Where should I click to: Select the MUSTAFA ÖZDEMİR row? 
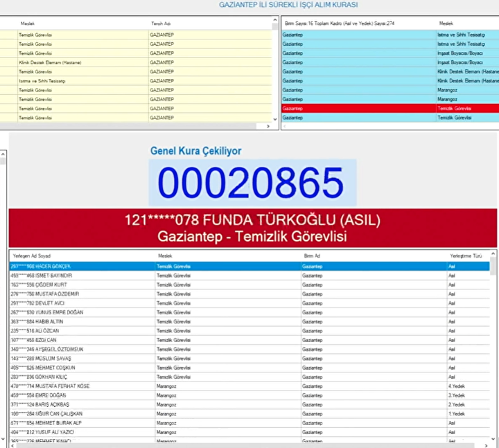tap(249, 294)
